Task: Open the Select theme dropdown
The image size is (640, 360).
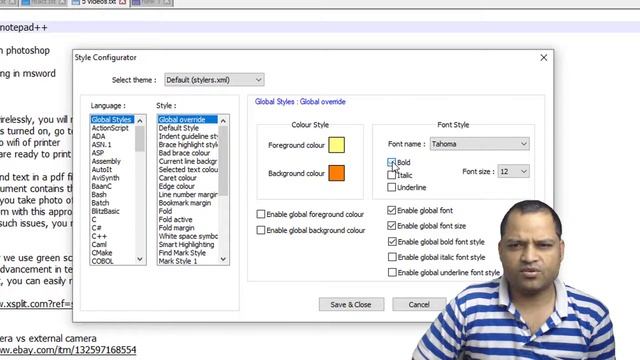Action: [214, 80]
